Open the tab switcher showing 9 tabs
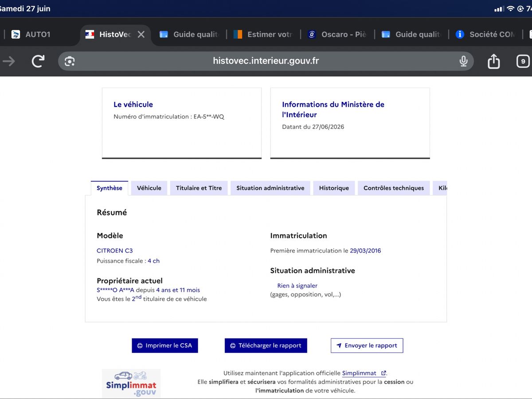Viewport: 532px width, 399px height. [523, 61]
